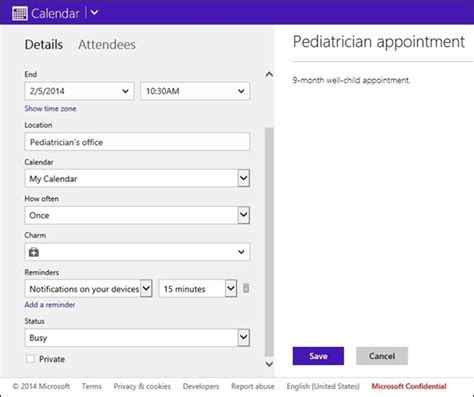The width and height of the screenshot is (474, 397).
Task: Open the My Calendar dropdown
Action: point(137,178)
